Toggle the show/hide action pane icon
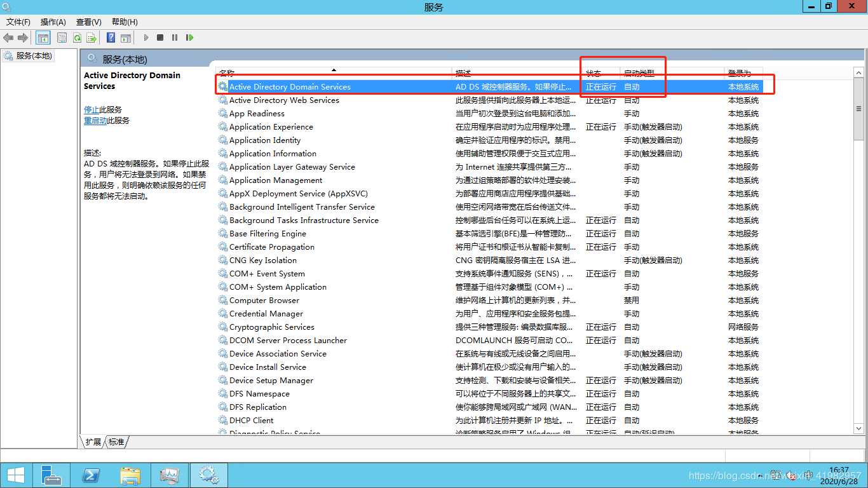Screen dimensions: 868x488 coord(126,38)
